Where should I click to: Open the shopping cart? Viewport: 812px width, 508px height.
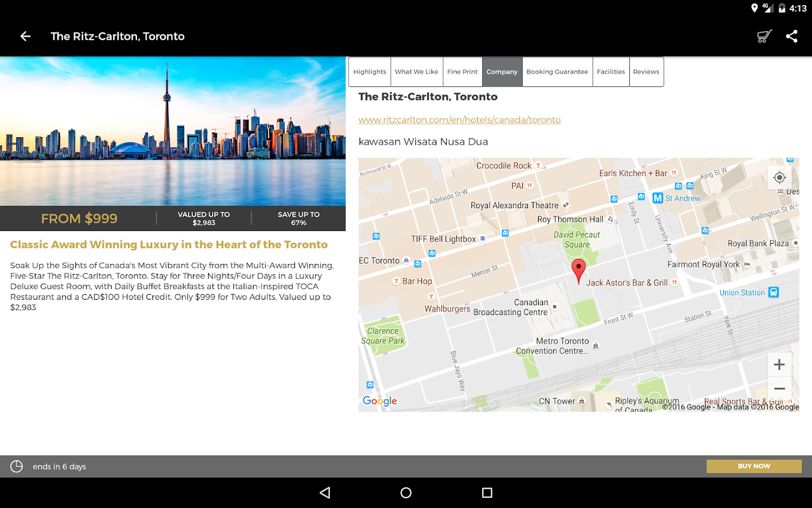[x=764, y=36]
